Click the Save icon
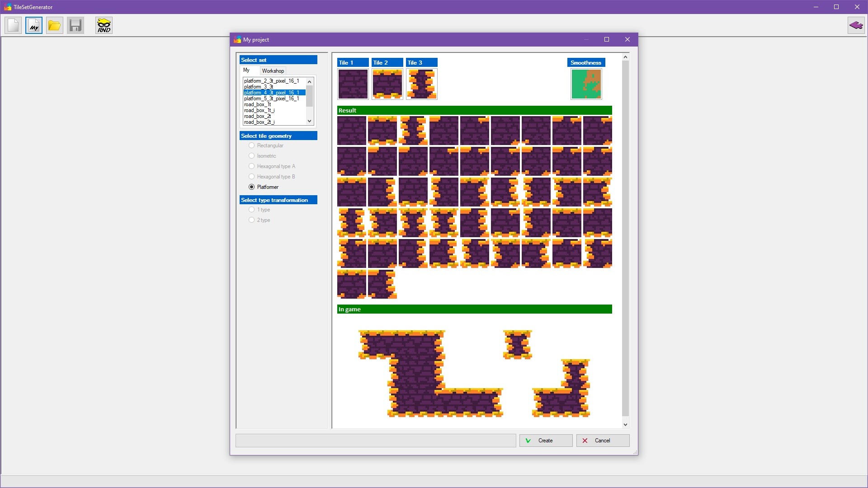The image size is (868, 488). point(75,25)
